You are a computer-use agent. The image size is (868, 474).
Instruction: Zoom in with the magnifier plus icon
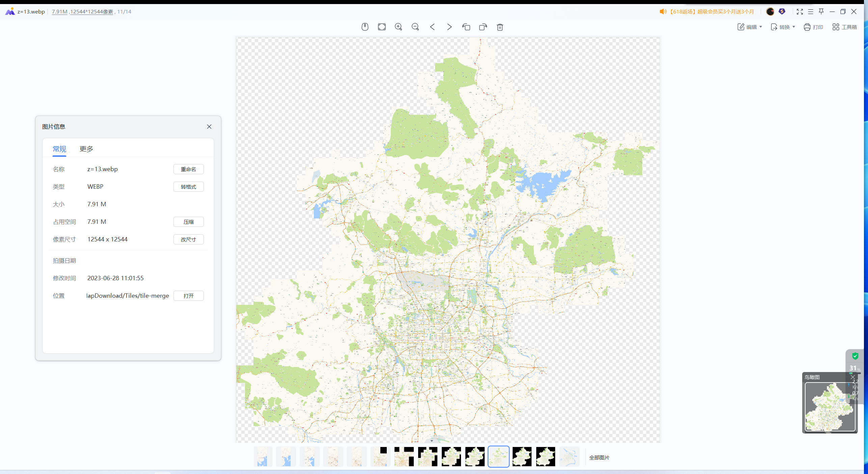[399, 27]
